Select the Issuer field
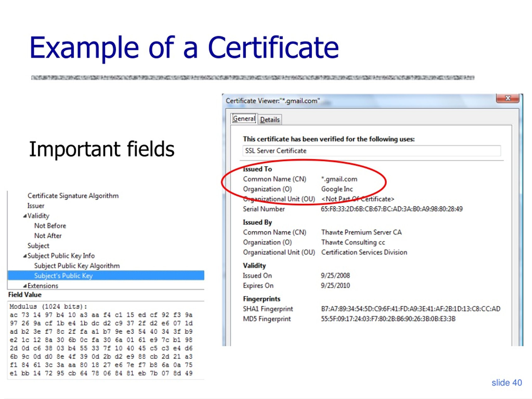This screenshot has height=399, width=532. pyautogui.click(x=36, y=206)
